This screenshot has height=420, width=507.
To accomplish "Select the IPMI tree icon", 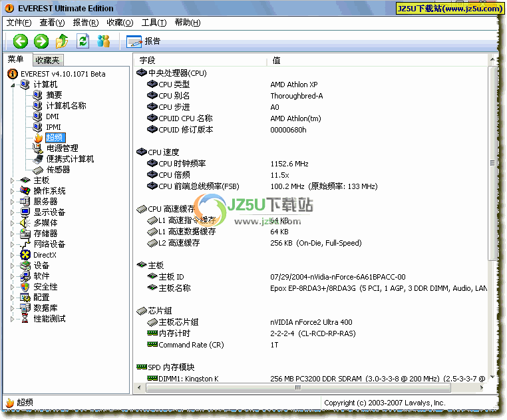I will pyautogui.click(x=37, y=127).
